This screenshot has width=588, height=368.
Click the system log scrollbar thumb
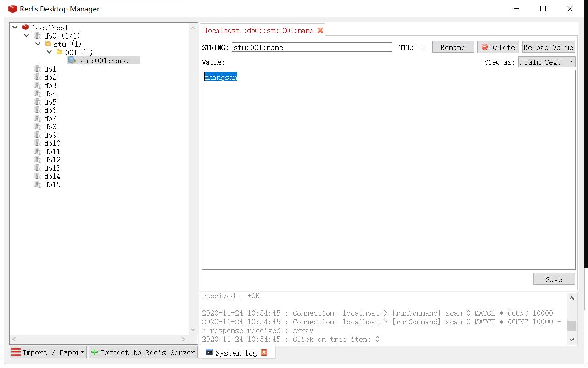(571, 325)
